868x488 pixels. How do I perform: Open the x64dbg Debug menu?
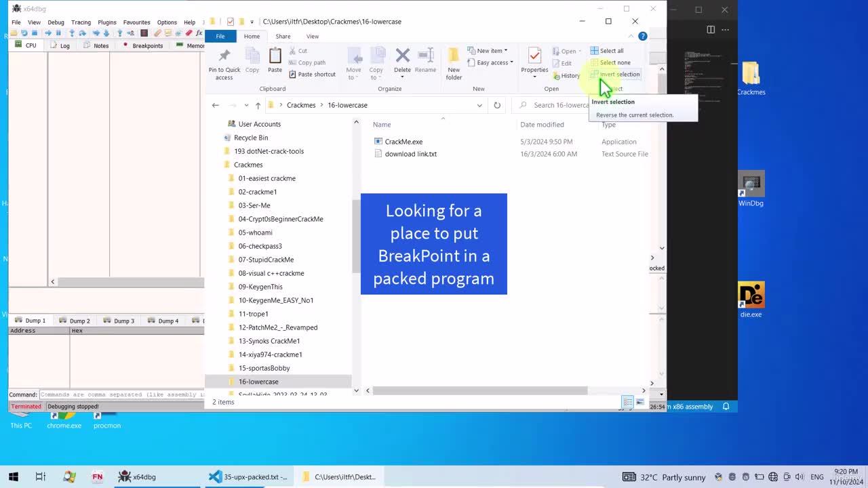pos(56,22)
